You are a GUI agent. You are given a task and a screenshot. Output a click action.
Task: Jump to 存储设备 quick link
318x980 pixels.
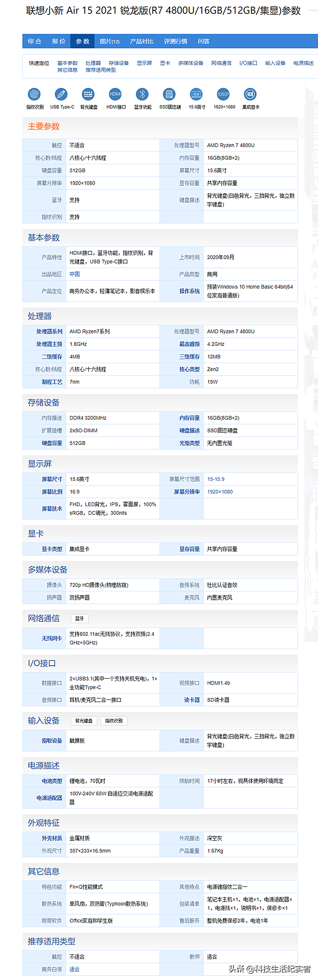pos(119,63)
